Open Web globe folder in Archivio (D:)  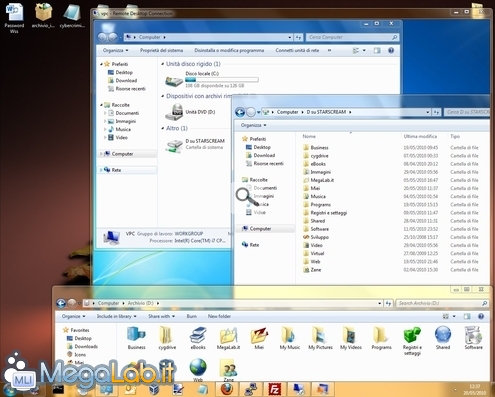point(198,369)
